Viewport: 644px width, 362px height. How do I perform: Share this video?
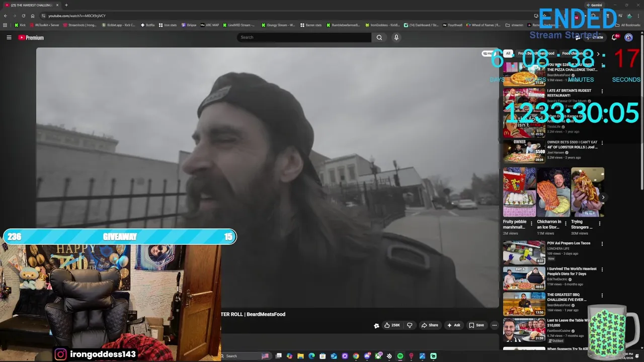tap(430, 325)
